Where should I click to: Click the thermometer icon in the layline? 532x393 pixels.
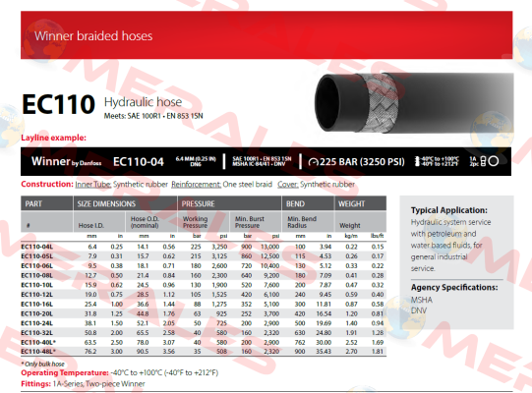[x=417, y=161]
